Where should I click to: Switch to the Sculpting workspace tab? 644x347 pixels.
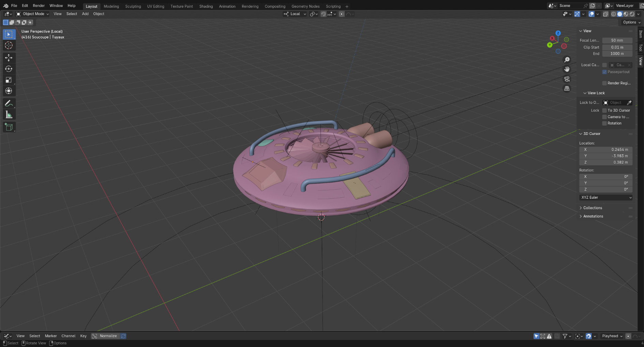pyautogui.click(x=133, y=6)
